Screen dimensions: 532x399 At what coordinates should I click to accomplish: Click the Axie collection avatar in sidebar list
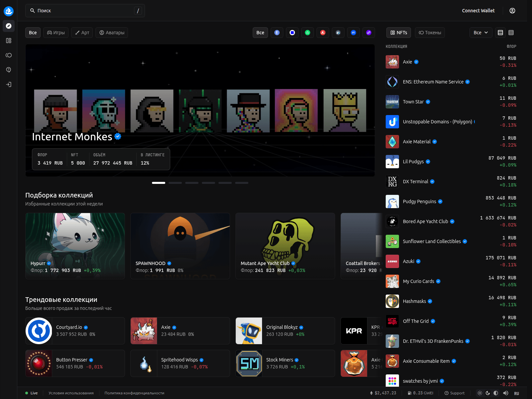pyautogui.click(x=392, y=62)
